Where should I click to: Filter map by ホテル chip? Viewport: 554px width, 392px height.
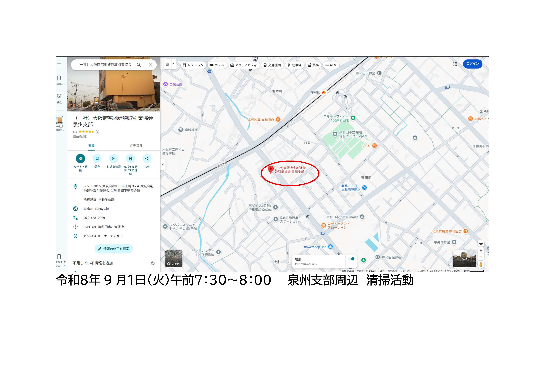(x=217, y=65)
